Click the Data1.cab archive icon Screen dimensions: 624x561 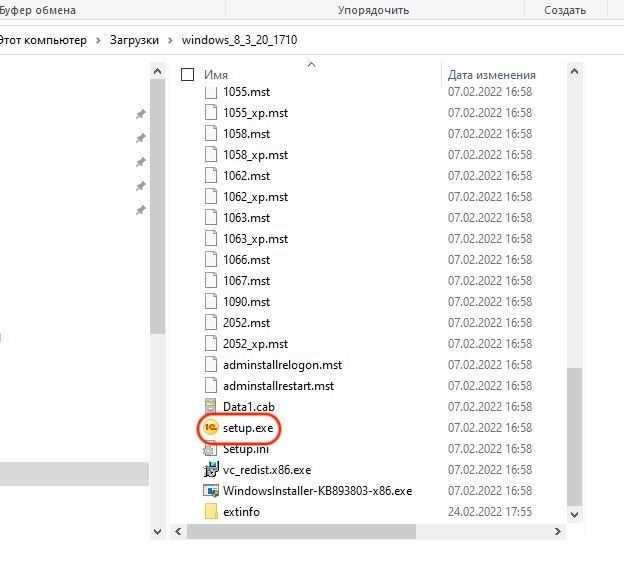point(211,407)
